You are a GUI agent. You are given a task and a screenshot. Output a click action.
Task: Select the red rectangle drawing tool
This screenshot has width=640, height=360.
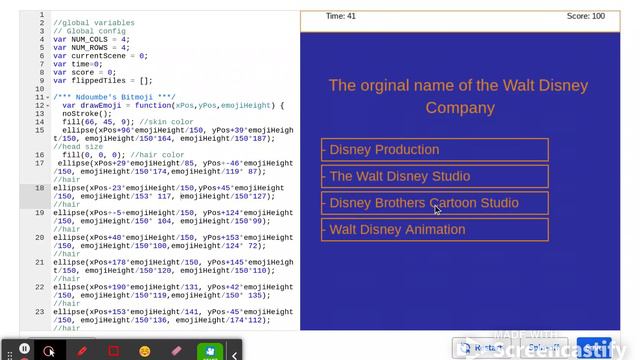point(114,351)
